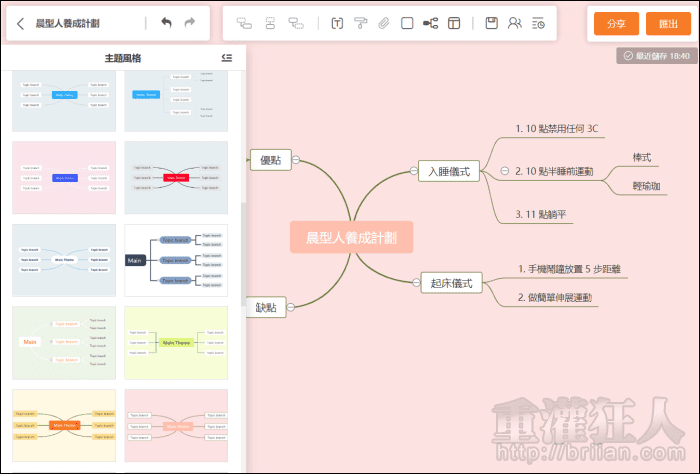
Task: Select the pink theme with blue center node
Action: [x=64, y=177]
